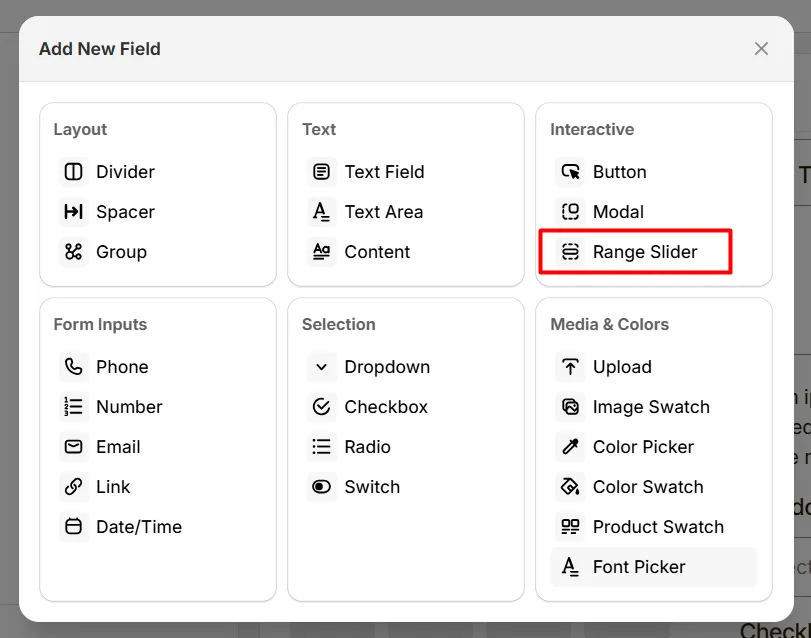Choose the Color Swatch paint bucket icon
The width and height of the screenshot is (811, 638).
(570, 487)
